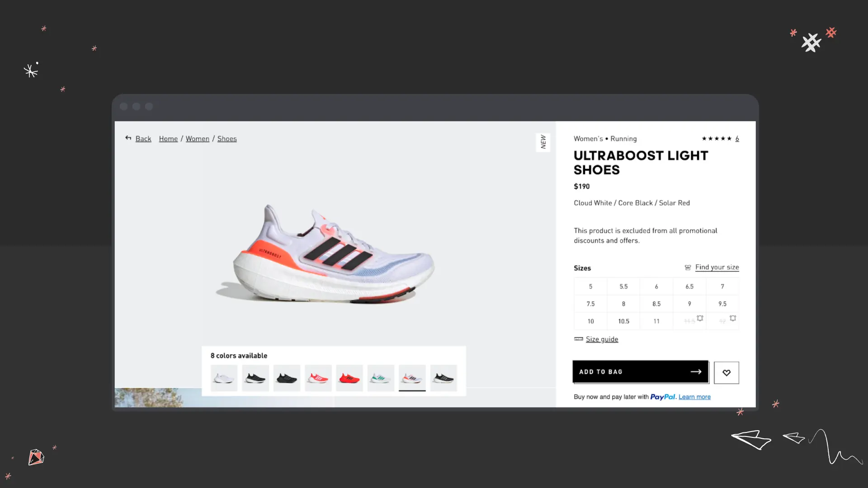868x488 pixels.
Task: Select size 8 in the size grid
Action: 623,303
